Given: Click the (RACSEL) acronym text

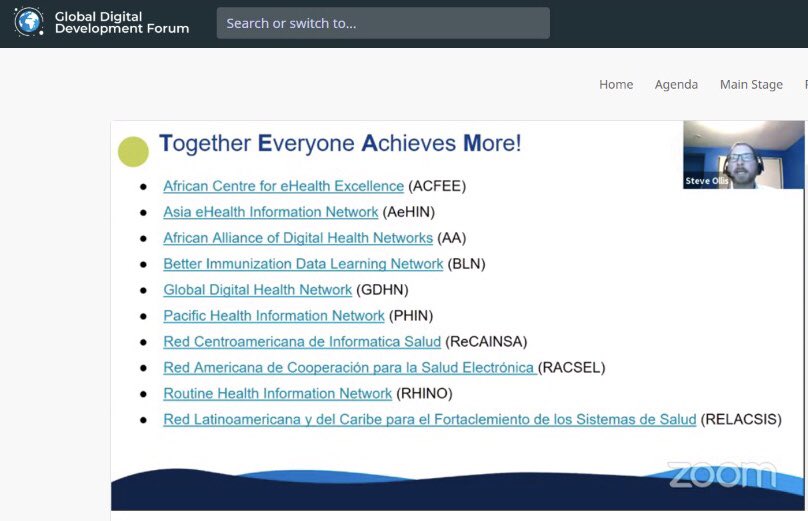Looking at the screenshot, I should (x=571, y=367).
